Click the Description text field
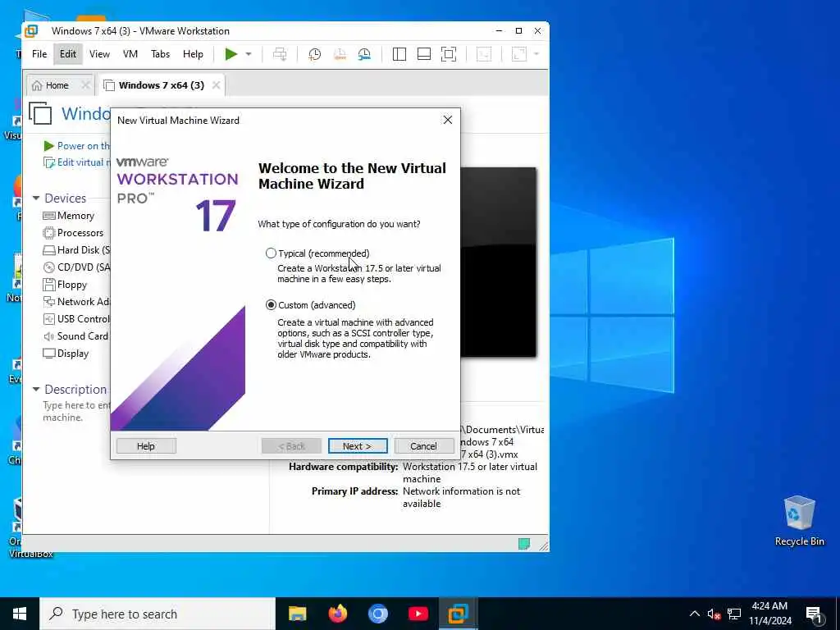 [76, 412]
